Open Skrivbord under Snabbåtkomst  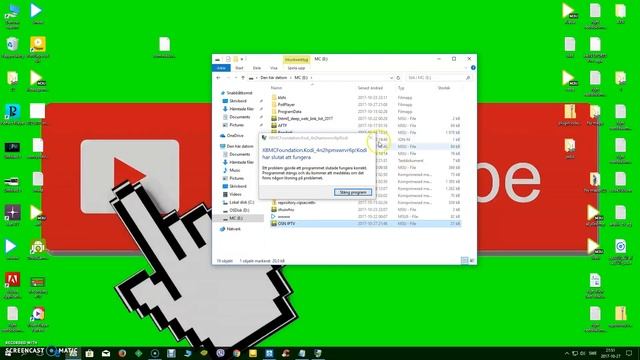pos(238,101)
